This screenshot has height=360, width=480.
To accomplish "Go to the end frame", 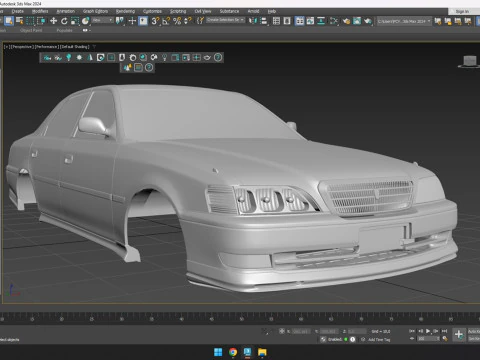I will pos(444,331).
